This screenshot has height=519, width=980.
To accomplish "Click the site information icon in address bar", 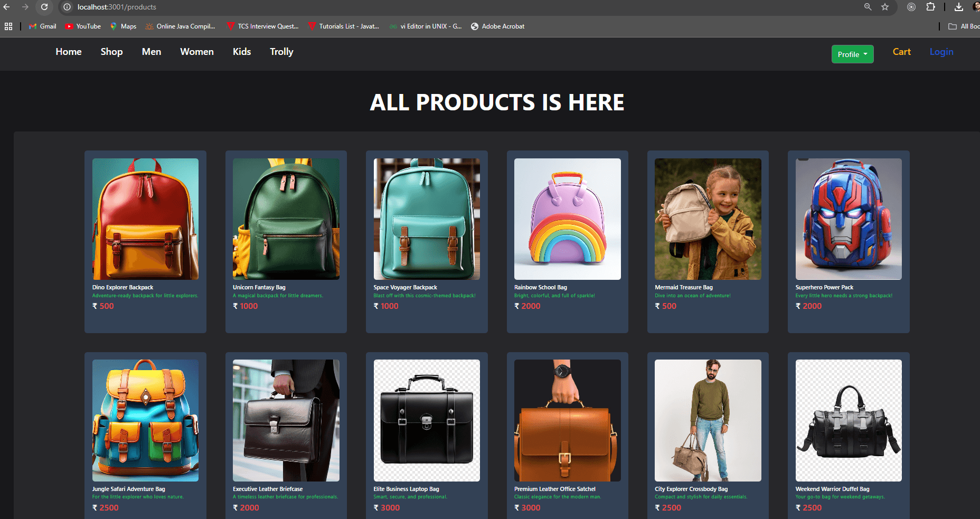I will 67,7.
